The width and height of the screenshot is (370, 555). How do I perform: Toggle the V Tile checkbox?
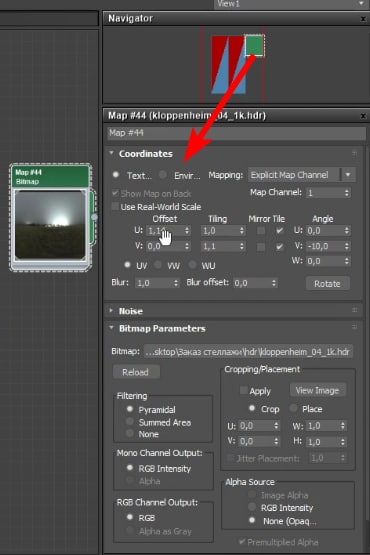(280, 246)
